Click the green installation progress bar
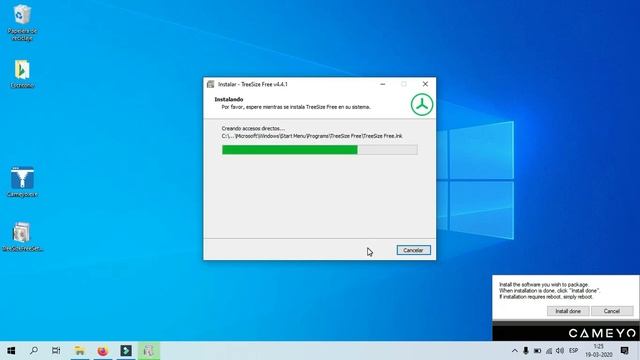 (320, 150)
